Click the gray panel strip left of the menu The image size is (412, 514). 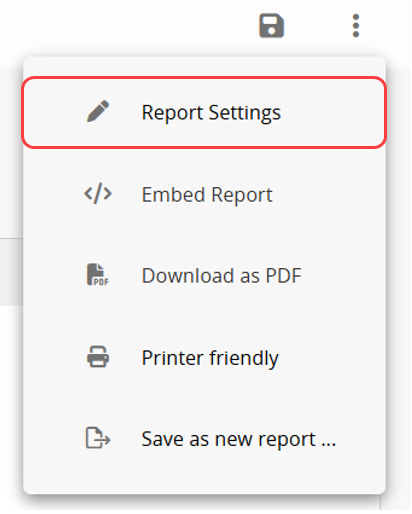point(11,272)
